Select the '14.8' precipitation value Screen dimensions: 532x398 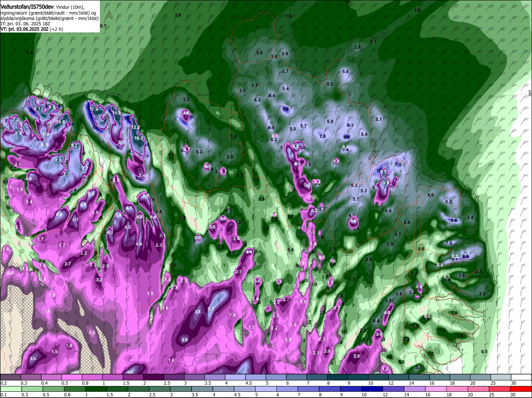tap(116, 113)
